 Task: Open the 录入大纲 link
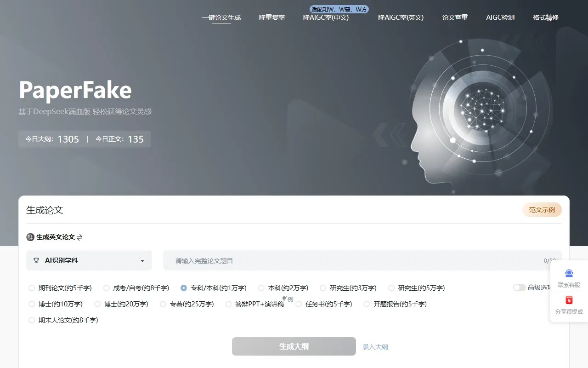375,347
